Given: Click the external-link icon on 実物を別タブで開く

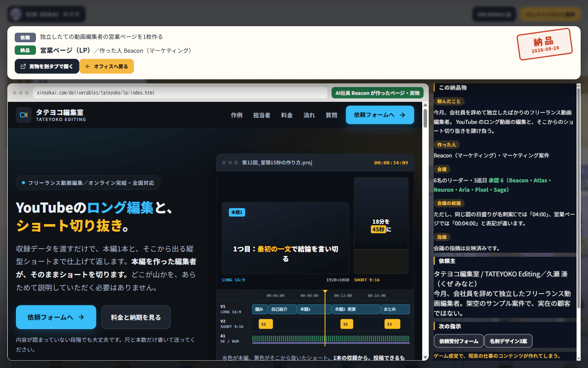Looking at the screenshot, I should point(23,67).
